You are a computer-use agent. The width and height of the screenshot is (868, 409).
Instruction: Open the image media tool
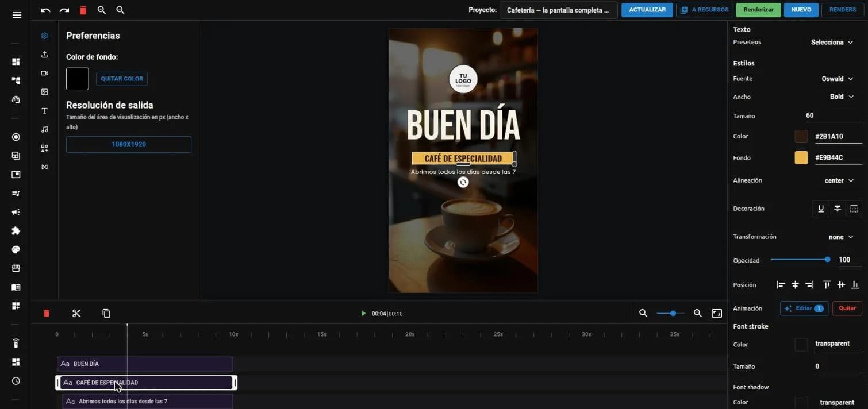[45, 92]
